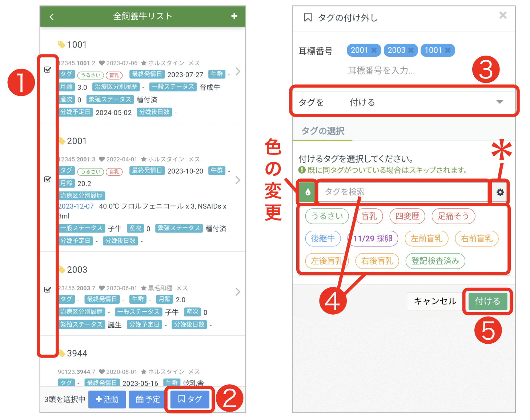Open details chevron for cow 1001
The image size is (530, 420).
(x=238, y=71)
